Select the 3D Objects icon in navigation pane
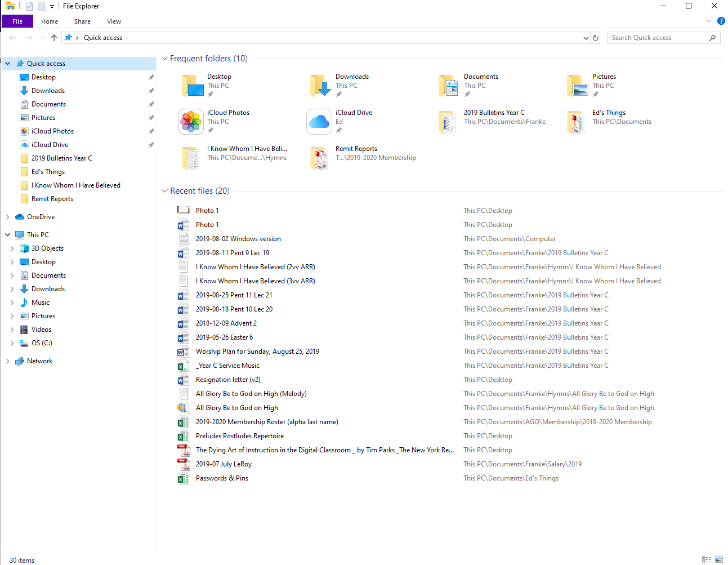 [24, 248]
